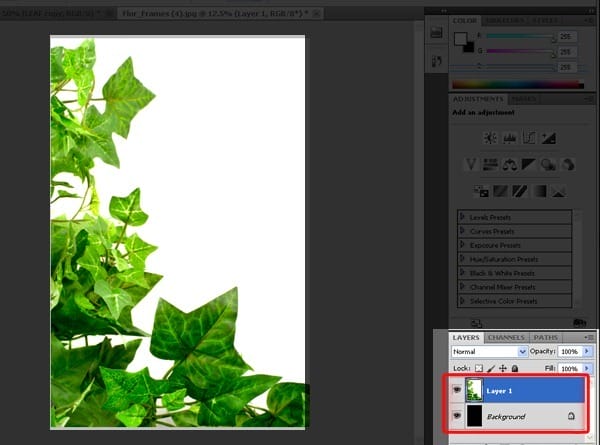
Task: Select the Layer 1 thumbnail
Action: click(474, 390)
